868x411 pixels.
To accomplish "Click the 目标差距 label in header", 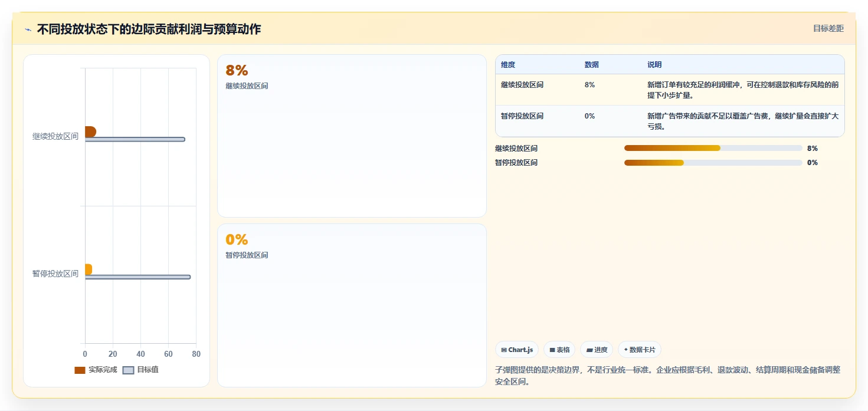I will coord(828,28).
